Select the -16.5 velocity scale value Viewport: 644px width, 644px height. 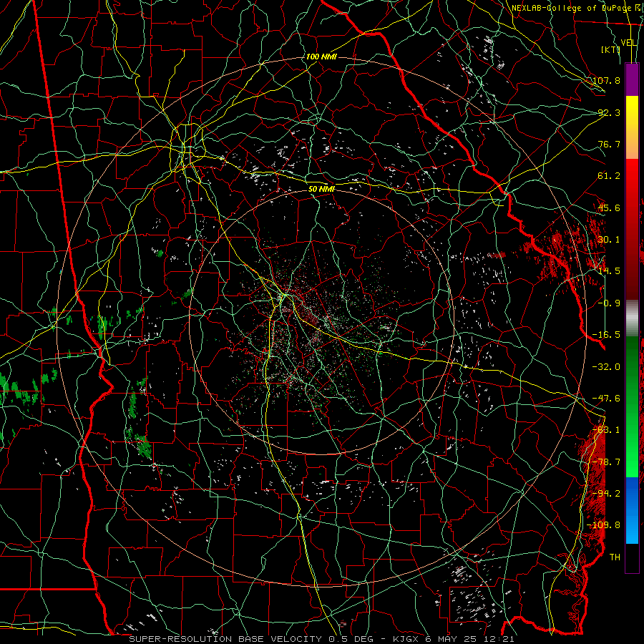pos(607,335)
